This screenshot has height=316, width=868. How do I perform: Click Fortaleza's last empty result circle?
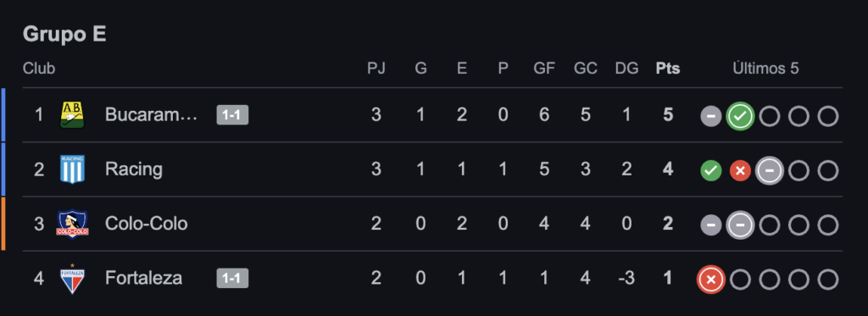pos(828,280)
